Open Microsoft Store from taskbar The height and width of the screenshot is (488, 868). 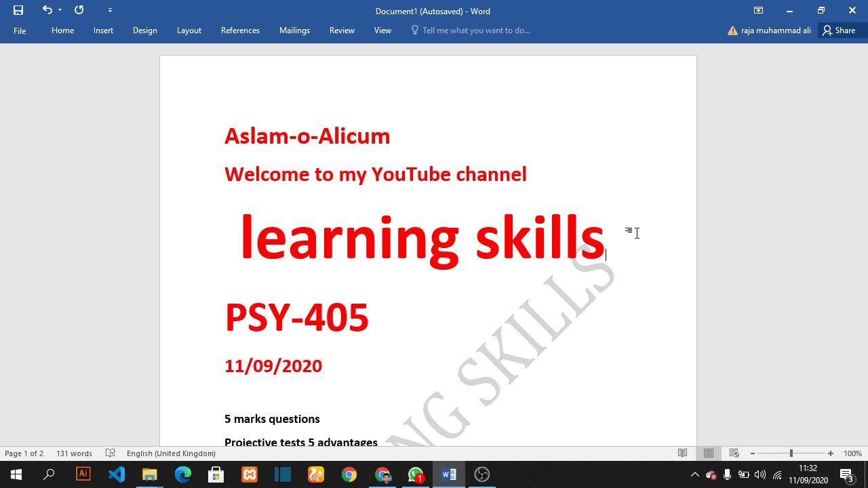216,474
